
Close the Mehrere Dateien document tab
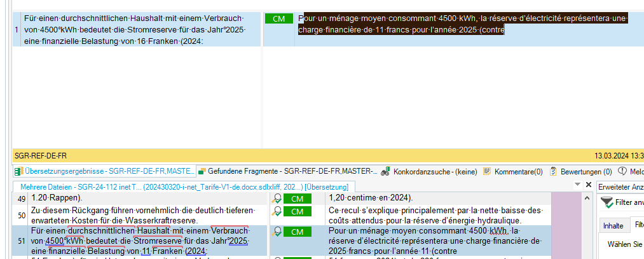coord(588,185)
